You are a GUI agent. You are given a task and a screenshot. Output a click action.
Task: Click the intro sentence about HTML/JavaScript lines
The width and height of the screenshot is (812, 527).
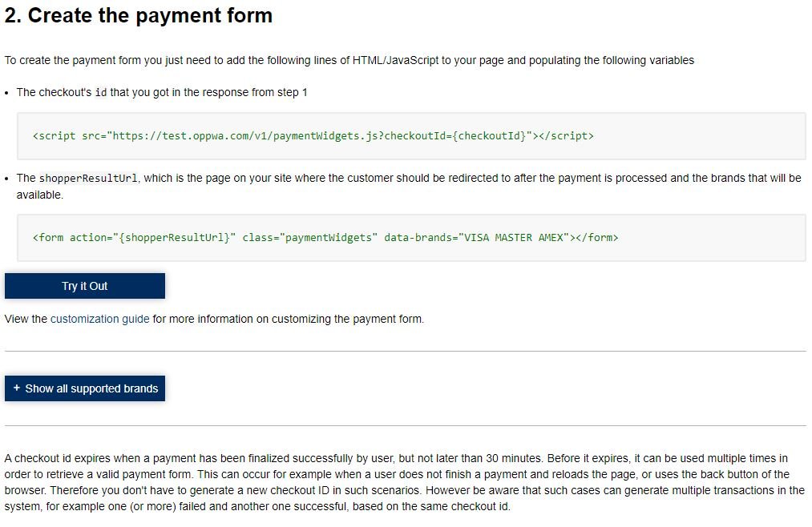(x=349, y=61)
